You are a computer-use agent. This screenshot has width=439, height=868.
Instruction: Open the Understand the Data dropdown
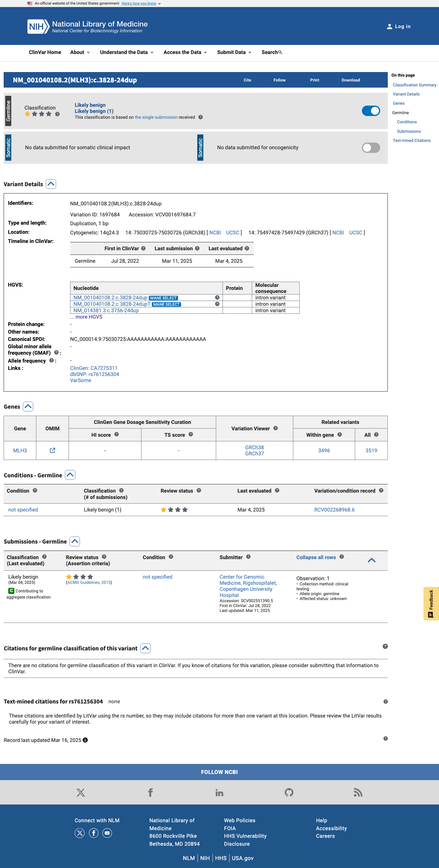click(x=127, y=52)
